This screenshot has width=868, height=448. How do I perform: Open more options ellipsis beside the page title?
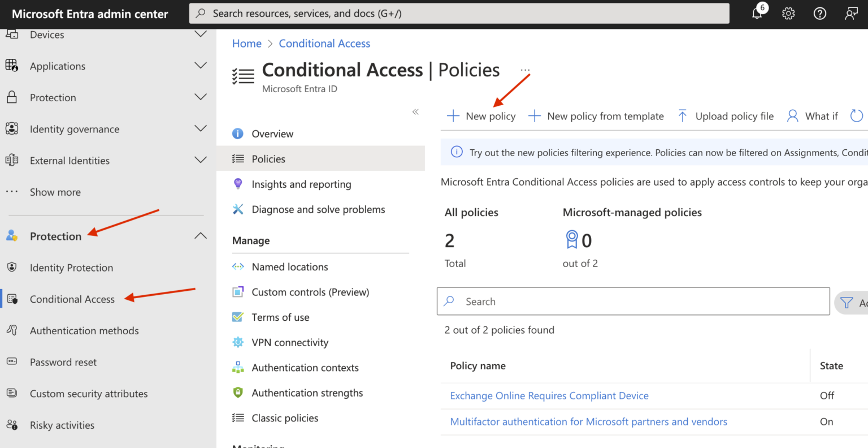tap(524, 70)
